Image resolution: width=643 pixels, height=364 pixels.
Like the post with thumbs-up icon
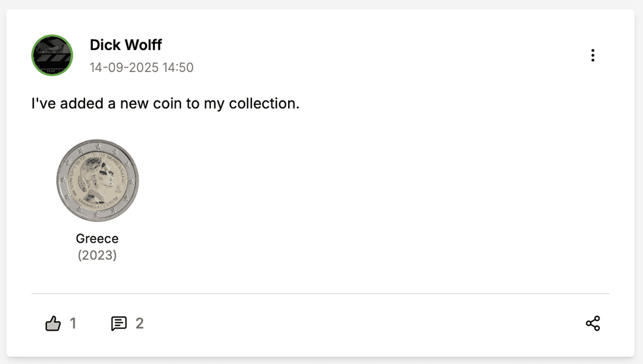click(x=54, y=324)
